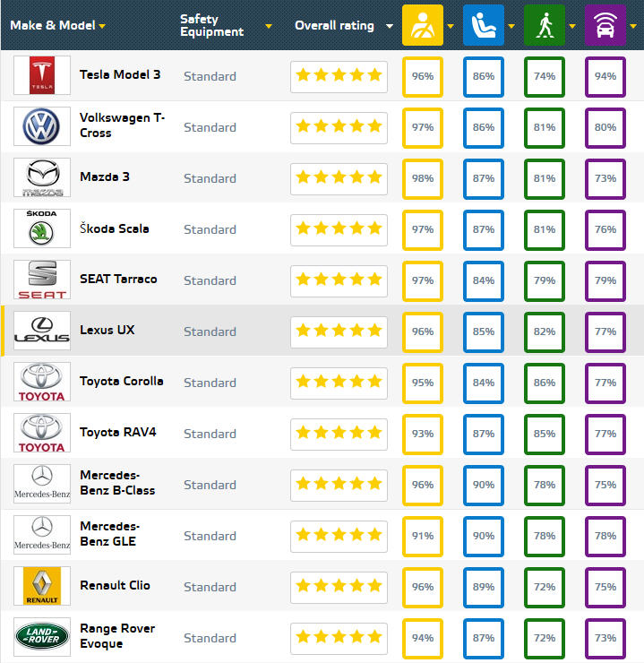Image resolution: width=644 pixels, height=663 pixels.
Task: Click the yellow Adult Occupant header icon
Action: click(423, 25)
